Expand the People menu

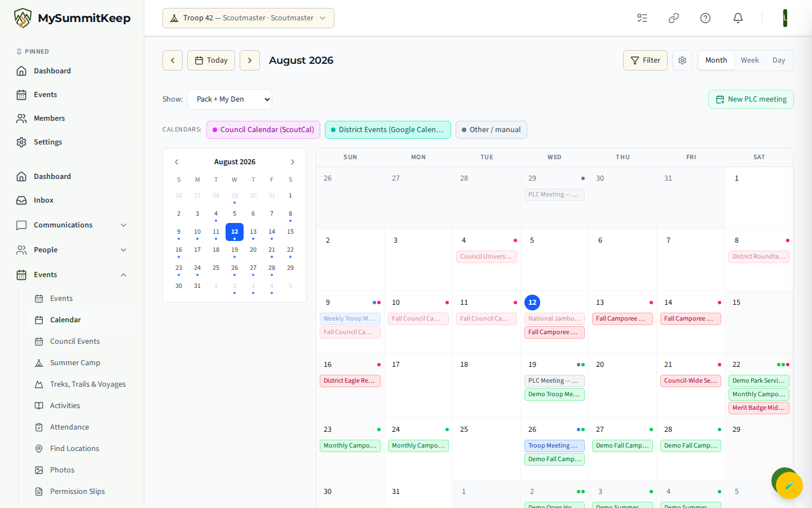point(72,250)
